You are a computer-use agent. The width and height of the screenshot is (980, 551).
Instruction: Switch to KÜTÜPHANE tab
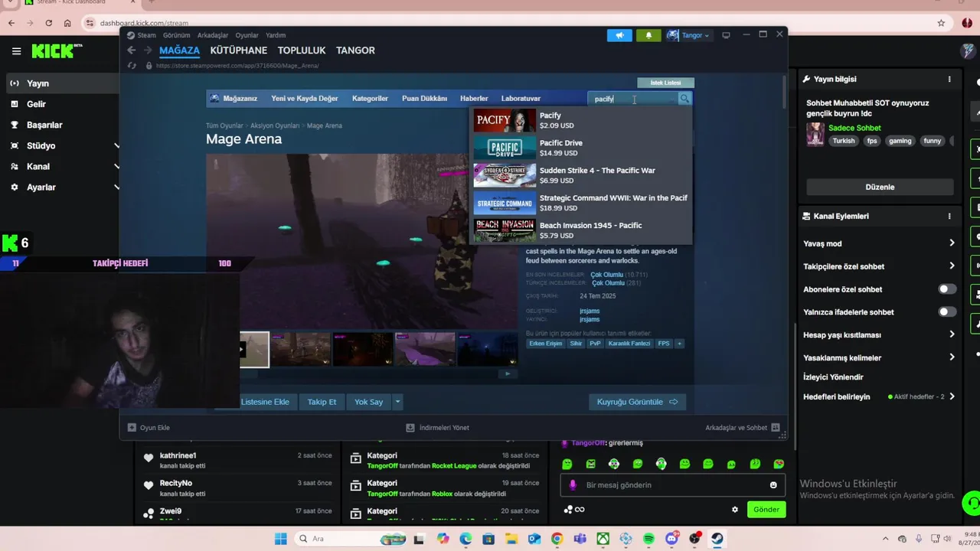pyautogui.click(x=239, y=51)
